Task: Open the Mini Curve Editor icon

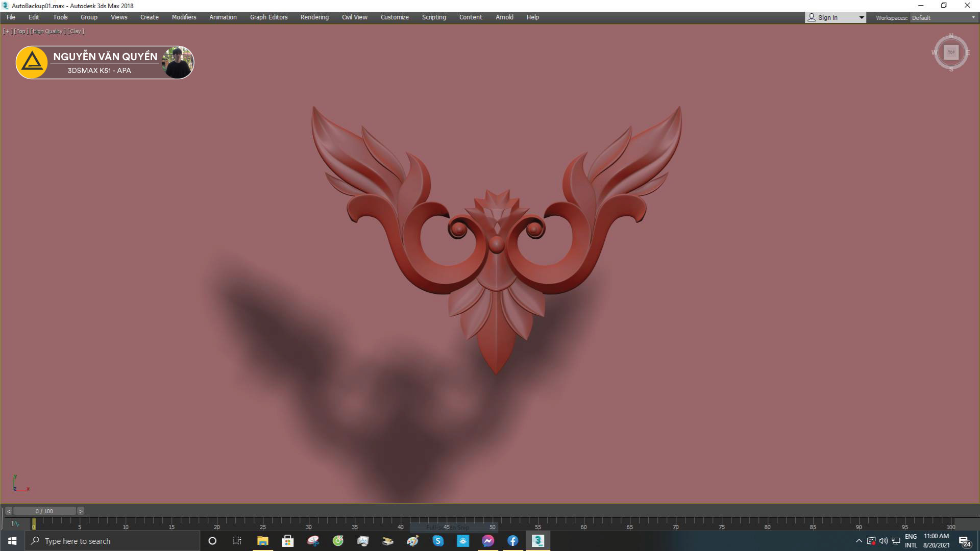Action: click(x=15, y=523)
